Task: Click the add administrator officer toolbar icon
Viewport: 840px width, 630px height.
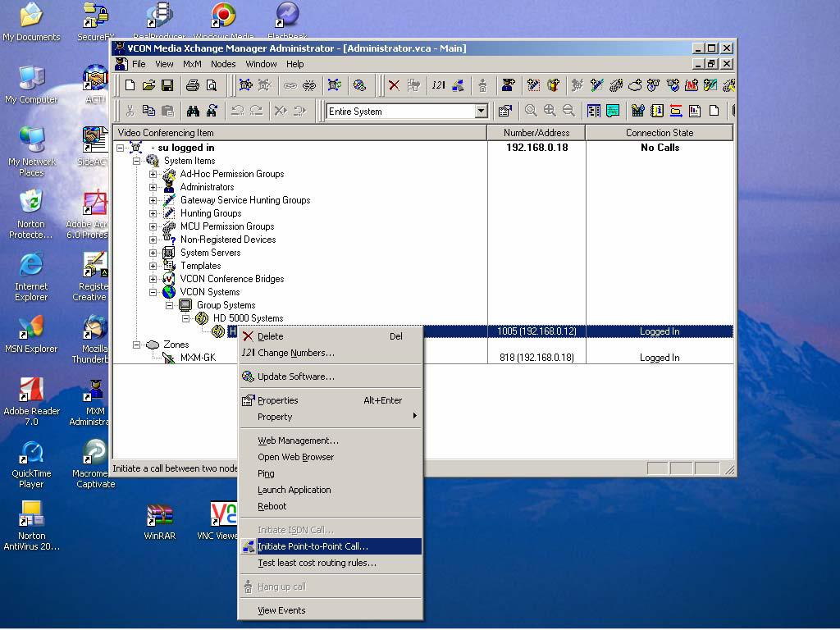Action: [x=509, y=85]
